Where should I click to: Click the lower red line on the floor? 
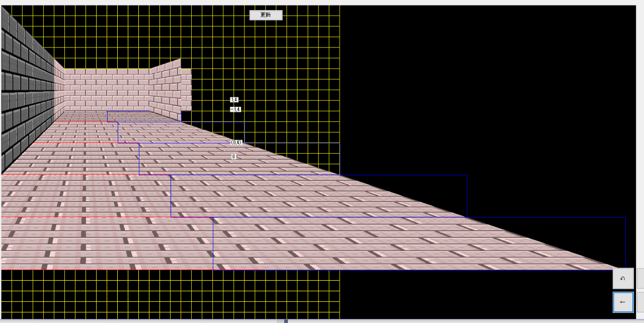click(x=106, y=217)
